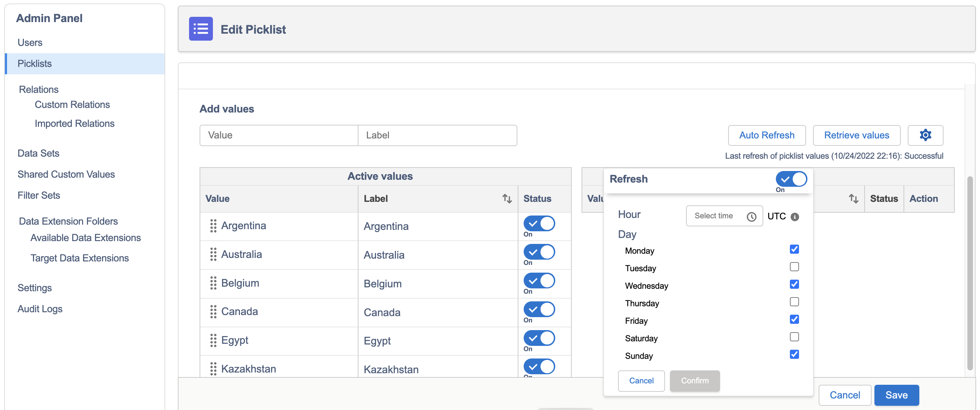Open Filter Sets page
The height and width of the screenshot is (410, 980).
[39, 195]
